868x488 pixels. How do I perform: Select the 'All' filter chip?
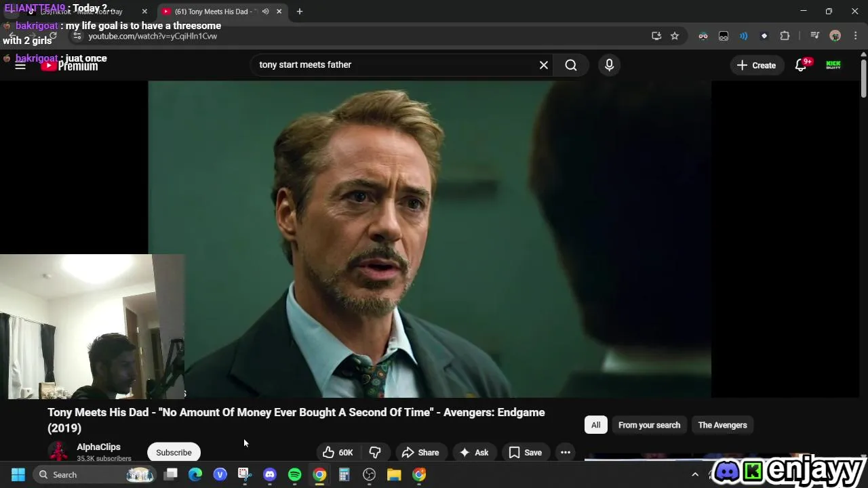tap(595, 425)
